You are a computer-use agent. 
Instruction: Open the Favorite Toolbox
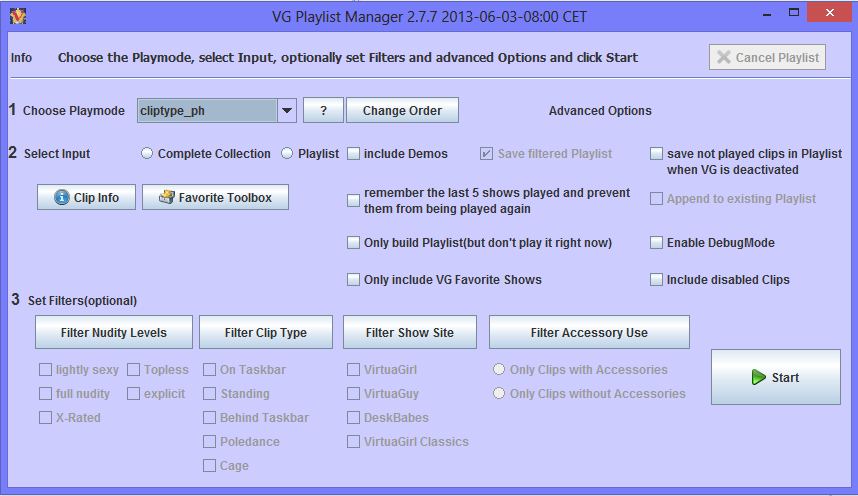[215, 198]
